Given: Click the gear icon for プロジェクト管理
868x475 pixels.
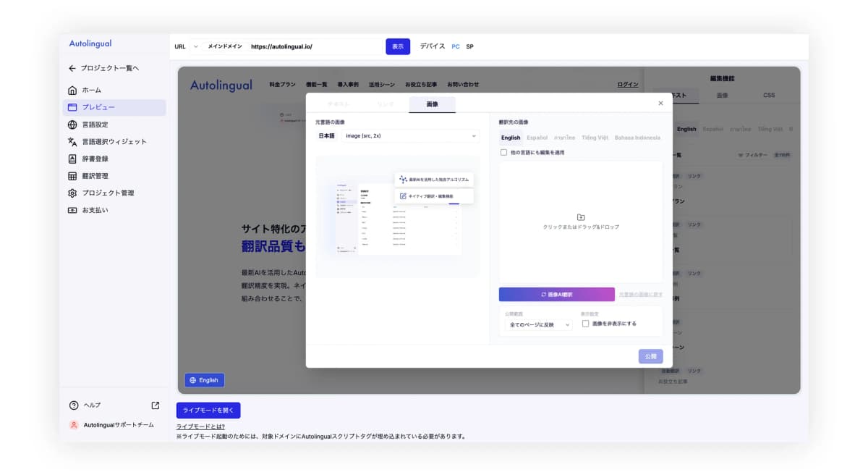Looking at the screenshot, I should (x=72, y=193).
